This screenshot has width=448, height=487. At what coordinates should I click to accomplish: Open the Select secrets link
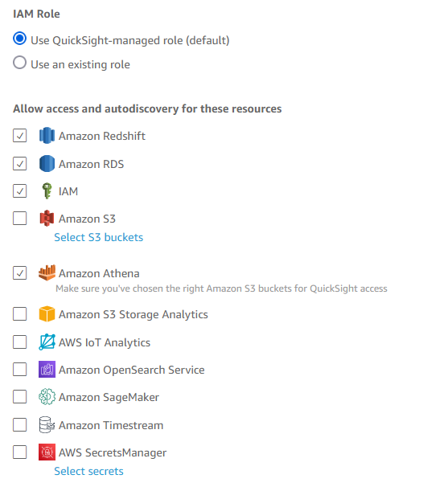coord(88,471)
